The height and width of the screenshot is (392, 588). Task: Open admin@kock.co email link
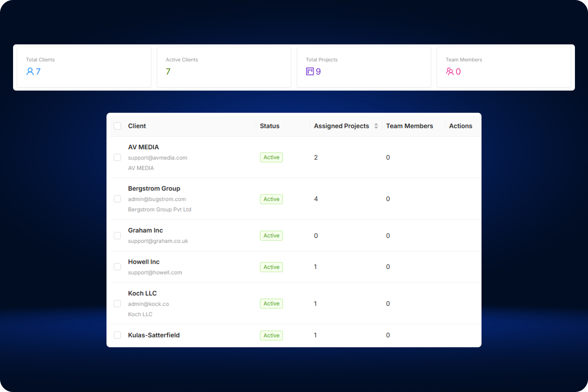[x=148, y=303]
